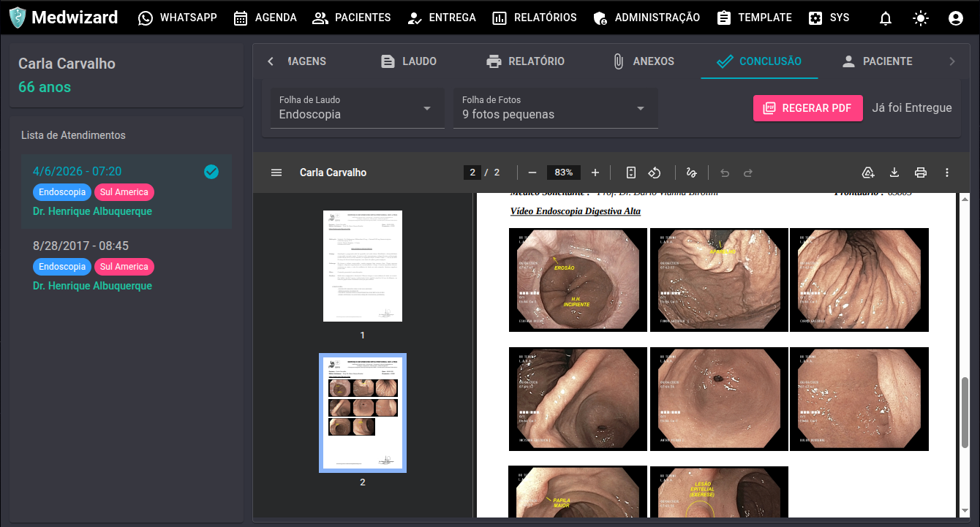This screenshot has width=980, height=527.
Task: Open the Administração menu
Action: (x=646, y=18)
